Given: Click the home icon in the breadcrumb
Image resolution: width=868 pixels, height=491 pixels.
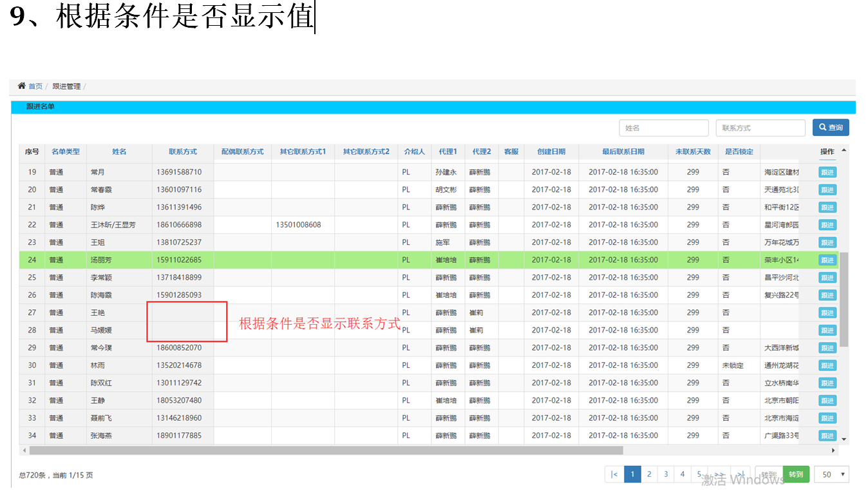Looking at the screenshot, I should [21, 86].
